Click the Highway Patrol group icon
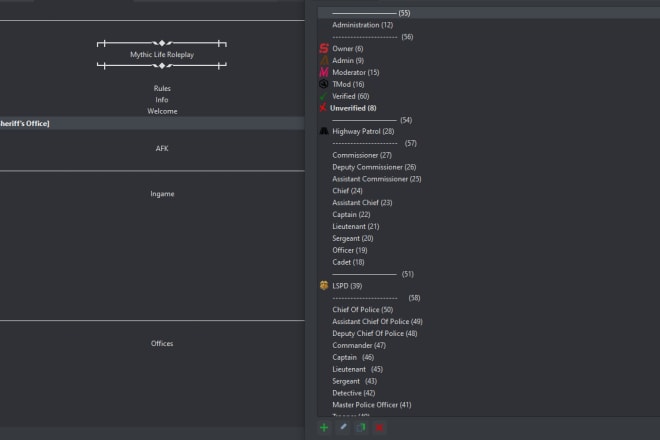Image resolution: width=660 pixels, height=440 pixels. click(x=324, y=131)
